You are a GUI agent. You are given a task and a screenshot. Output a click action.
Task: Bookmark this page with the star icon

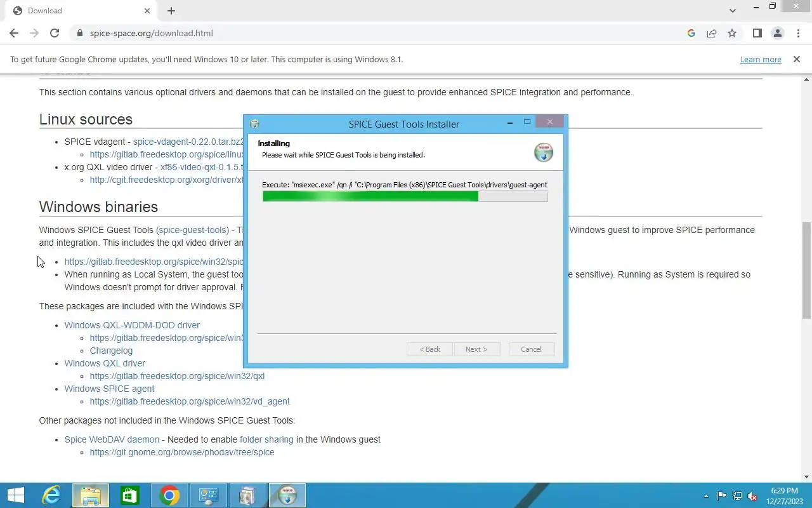(x=732, y=33)
